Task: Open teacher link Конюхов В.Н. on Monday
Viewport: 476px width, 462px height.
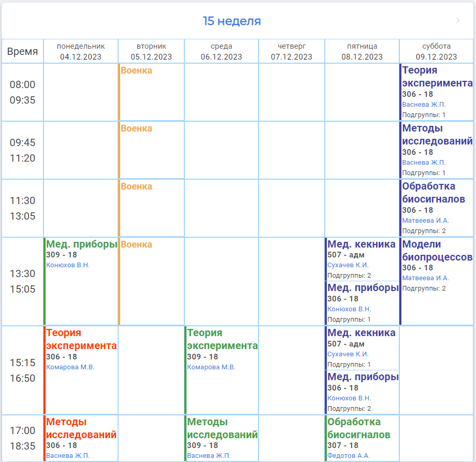Action: tap(68, 265)
